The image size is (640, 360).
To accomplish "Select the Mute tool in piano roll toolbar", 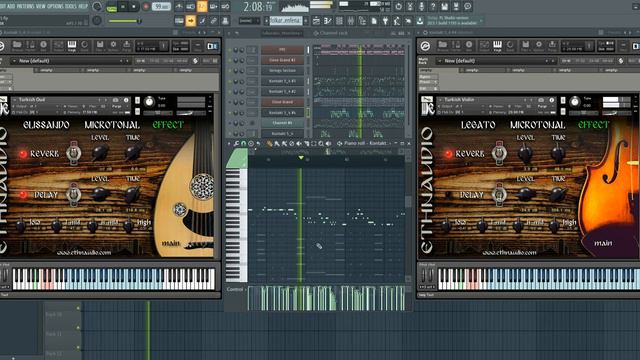I will coord(299,144).
